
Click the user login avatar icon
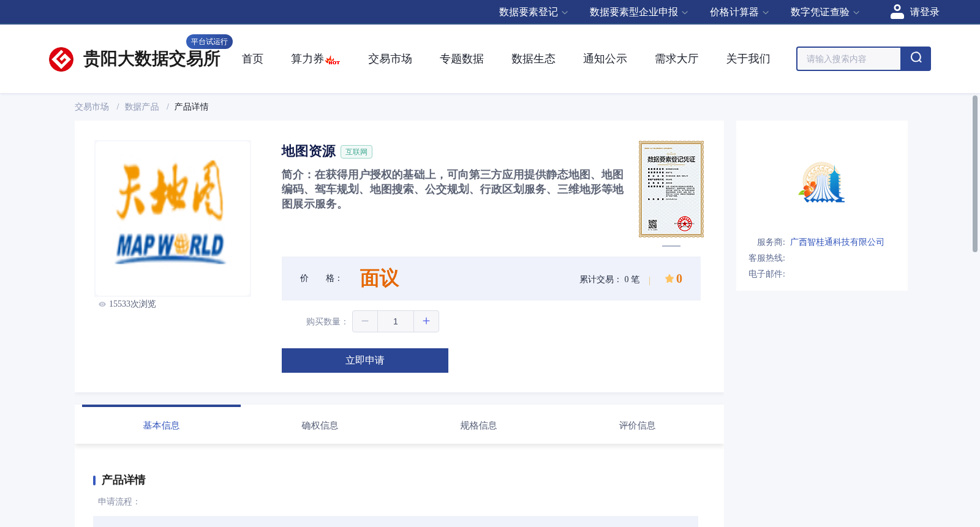(897, 12)
